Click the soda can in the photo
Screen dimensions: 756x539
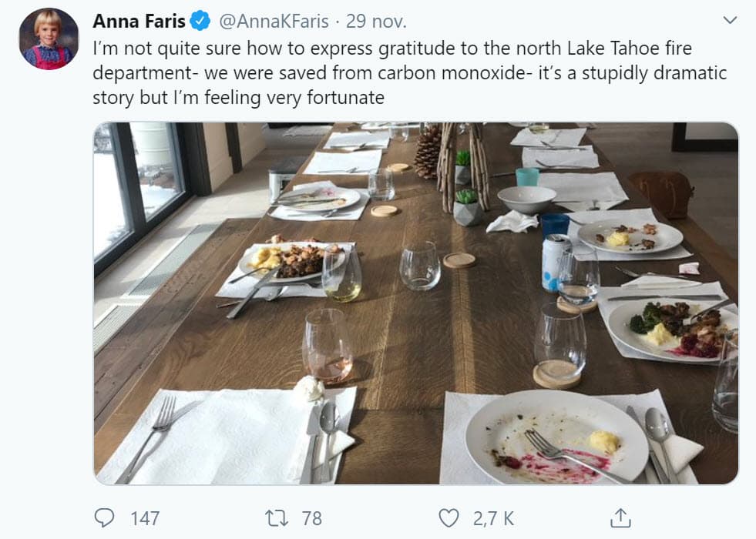point(555,262)
